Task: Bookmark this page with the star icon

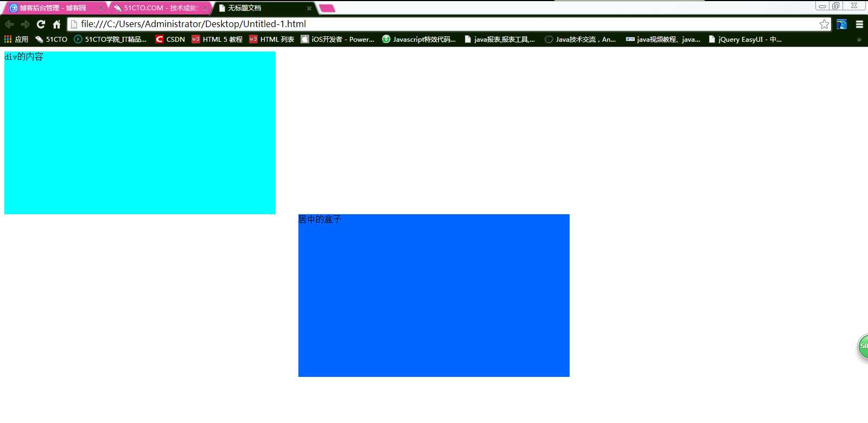Action: point(824,24)
